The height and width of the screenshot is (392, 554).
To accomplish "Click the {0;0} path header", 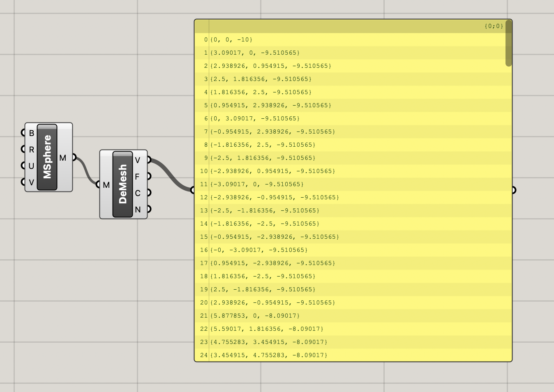I will 494,26.
